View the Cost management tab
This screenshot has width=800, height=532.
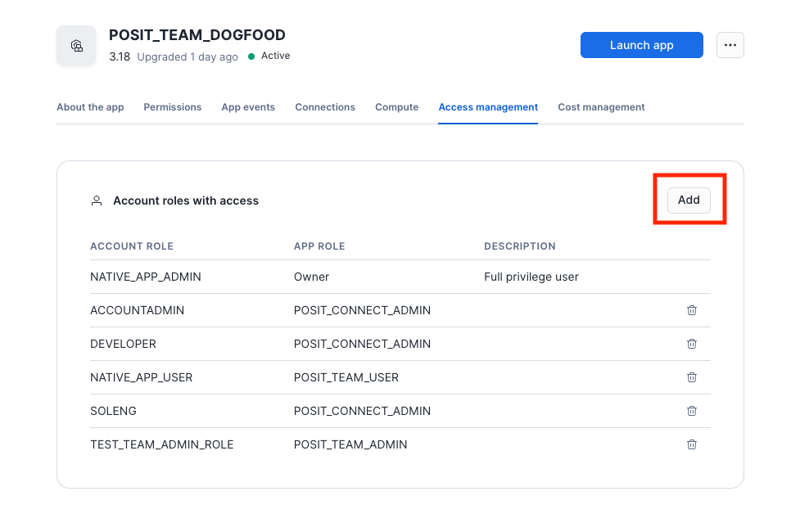(x=601, y=107)
